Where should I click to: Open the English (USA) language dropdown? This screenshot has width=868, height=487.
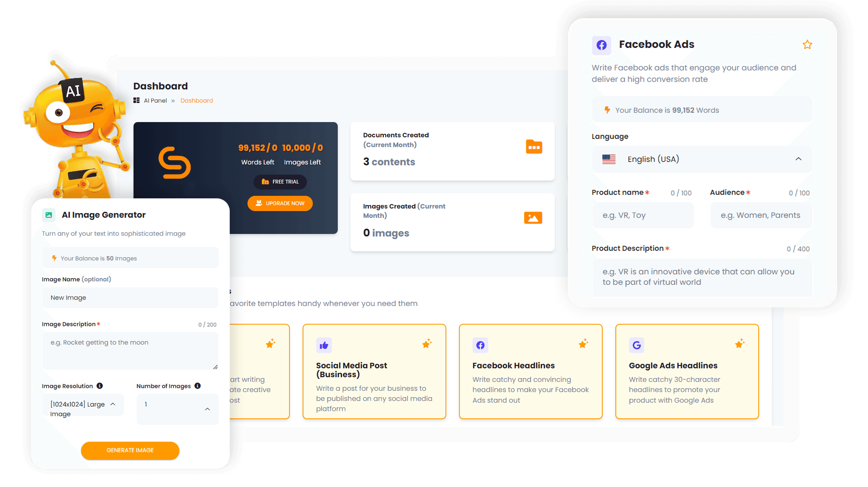[702, 159]
